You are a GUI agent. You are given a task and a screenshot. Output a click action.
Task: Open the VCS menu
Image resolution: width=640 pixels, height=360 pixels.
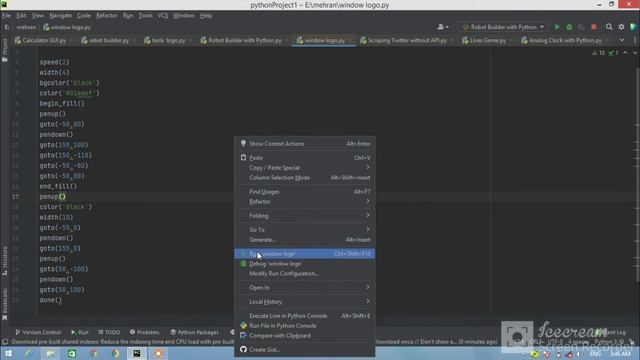click(x=163, y=16)
